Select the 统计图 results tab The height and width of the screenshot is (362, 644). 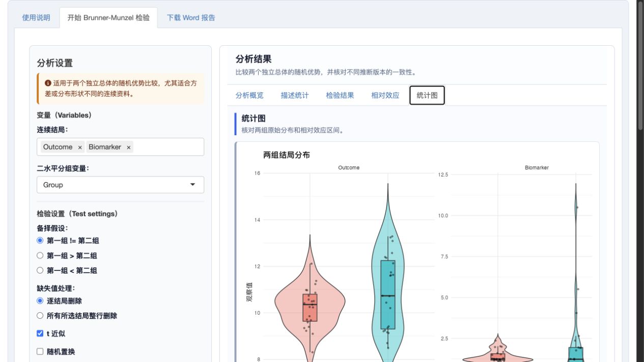(427, 95)
